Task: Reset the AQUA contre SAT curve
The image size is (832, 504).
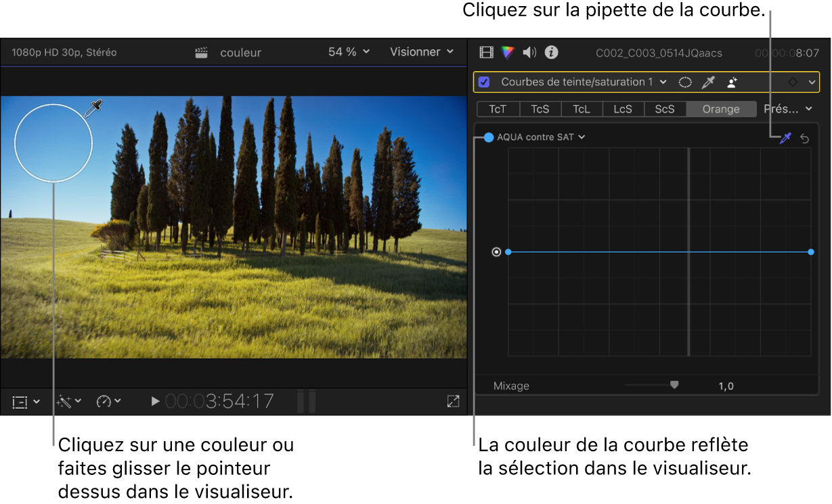Action: (805, 138)
